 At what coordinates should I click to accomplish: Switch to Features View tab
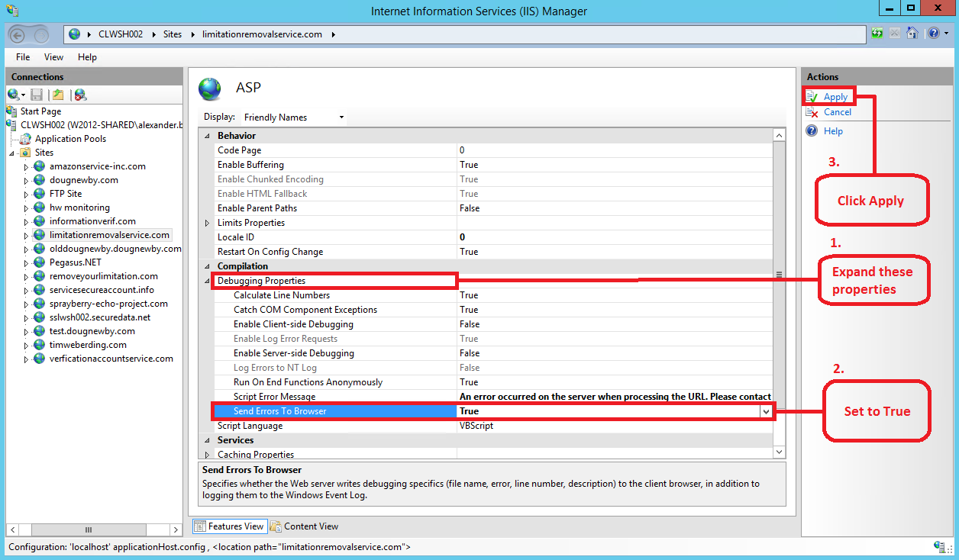228,526
